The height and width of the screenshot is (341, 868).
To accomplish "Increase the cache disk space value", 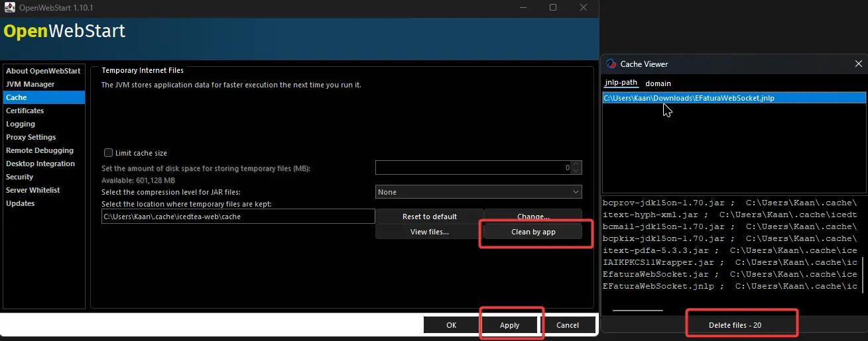I will tap(576, 164).
